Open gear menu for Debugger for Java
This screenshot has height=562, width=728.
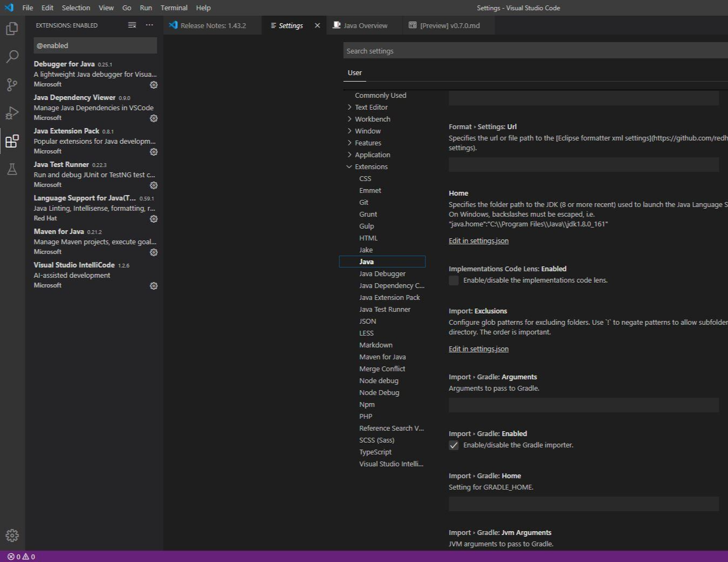(153, 85)
